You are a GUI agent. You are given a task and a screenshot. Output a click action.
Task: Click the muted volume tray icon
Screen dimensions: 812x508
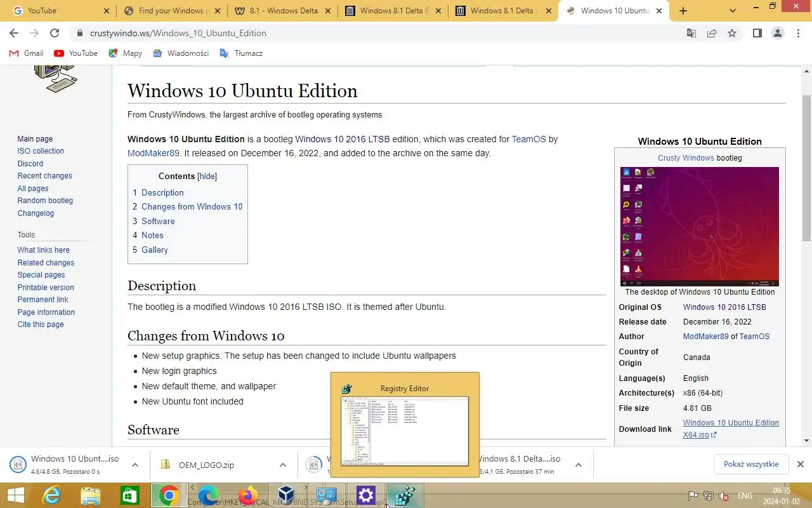(x=724, y=496)
